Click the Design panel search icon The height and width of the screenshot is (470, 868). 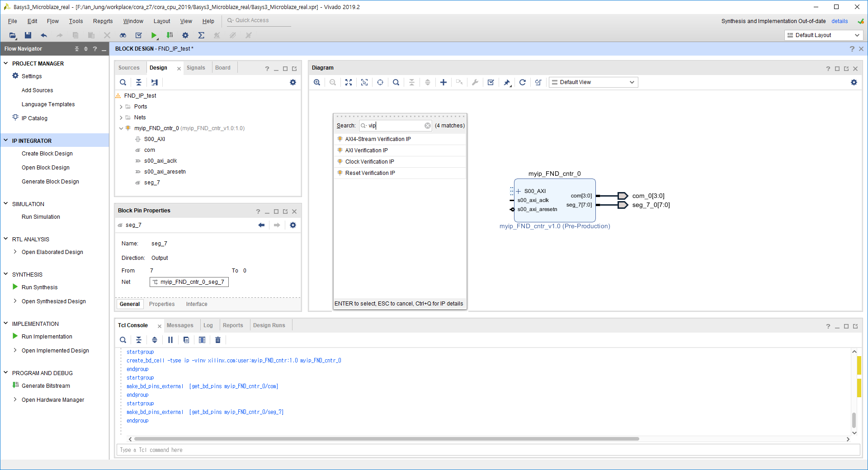(123, 82)
